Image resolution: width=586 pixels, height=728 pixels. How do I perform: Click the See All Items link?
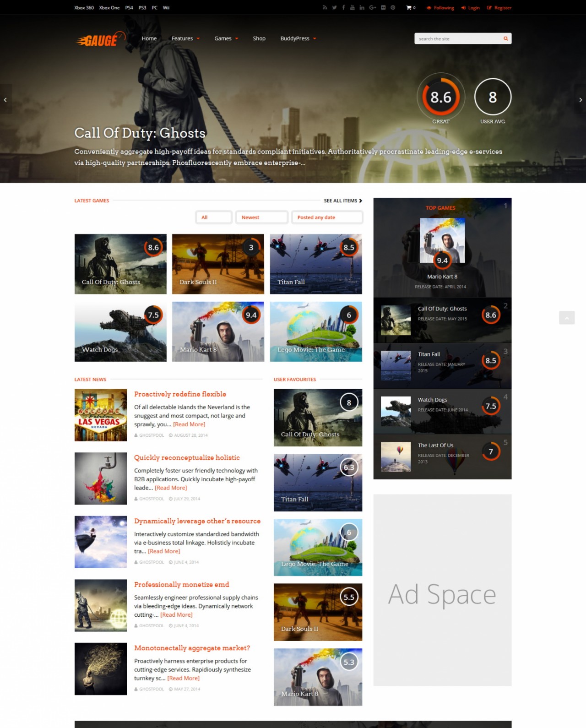343,201
